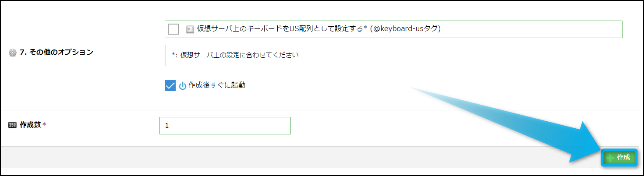
Task: Click the keyboard icon beside US layout option
Action: coord(190,29)
